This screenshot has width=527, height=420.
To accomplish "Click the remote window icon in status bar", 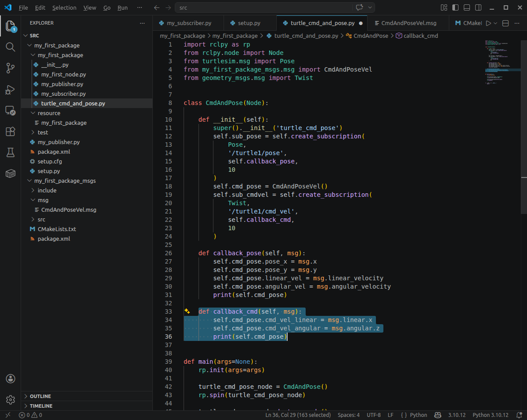I will pyautogui.click(x=7, y=415).
